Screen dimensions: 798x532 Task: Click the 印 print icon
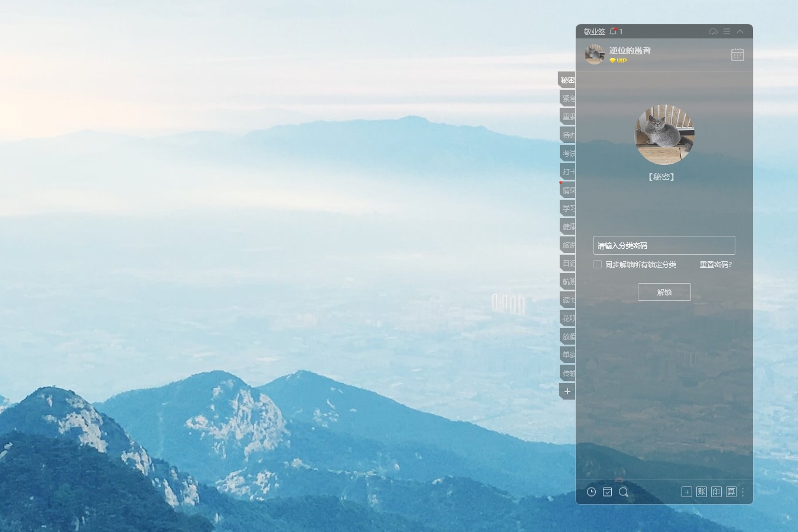click(716, 492)
